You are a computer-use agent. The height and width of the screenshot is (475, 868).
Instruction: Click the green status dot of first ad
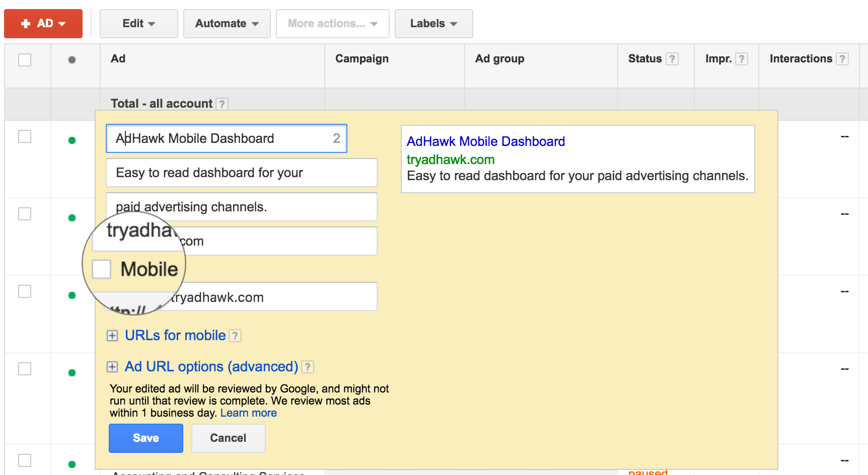(72, 140)
